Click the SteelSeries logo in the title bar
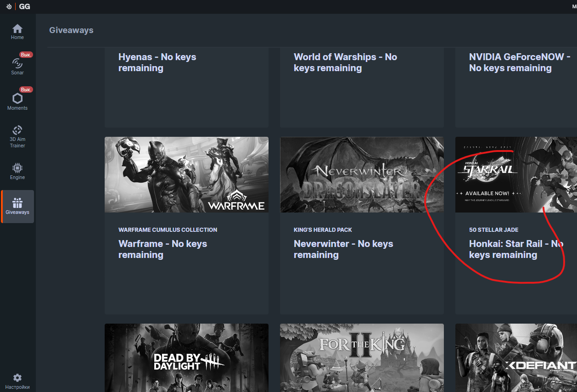Screen dimensions: 577x392 point(9,7)
